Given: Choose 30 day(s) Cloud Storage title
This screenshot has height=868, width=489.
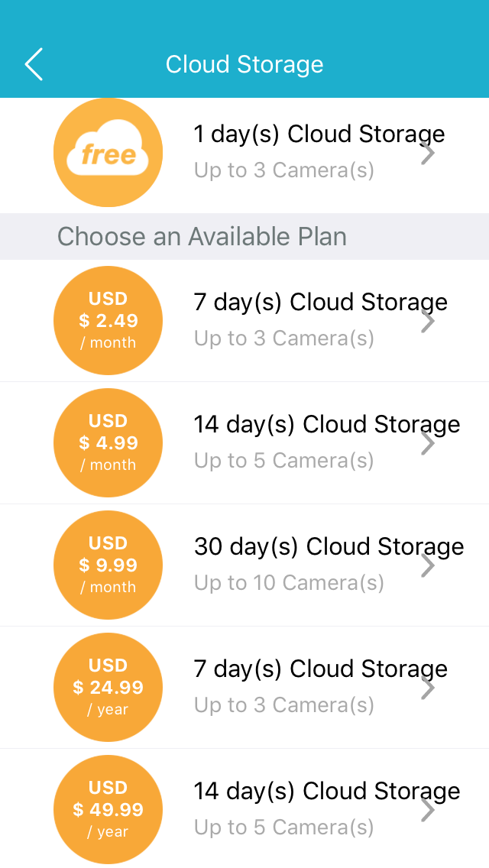Looking at the screenshot, I should coord(329,547).
